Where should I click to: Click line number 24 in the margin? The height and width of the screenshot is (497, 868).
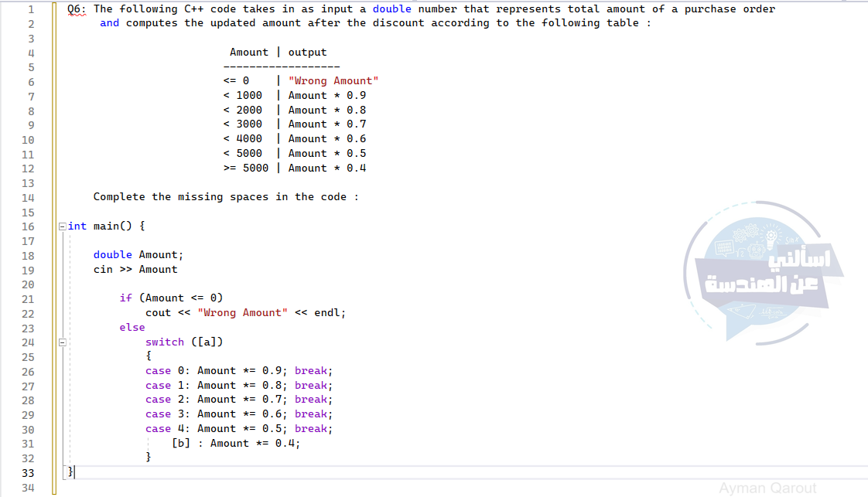point(27,342)
